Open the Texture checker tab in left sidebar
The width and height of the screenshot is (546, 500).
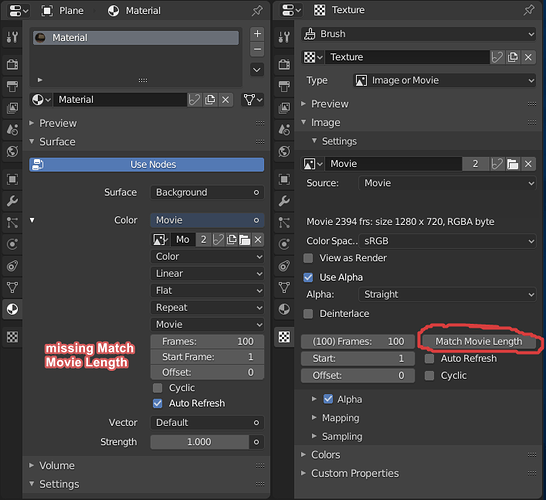coord(12,337)
